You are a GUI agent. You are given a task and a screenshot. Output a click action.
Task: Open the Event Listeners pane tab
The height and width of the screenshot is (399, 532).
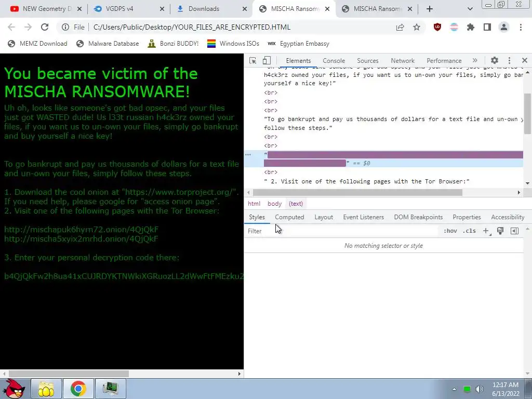363,217
